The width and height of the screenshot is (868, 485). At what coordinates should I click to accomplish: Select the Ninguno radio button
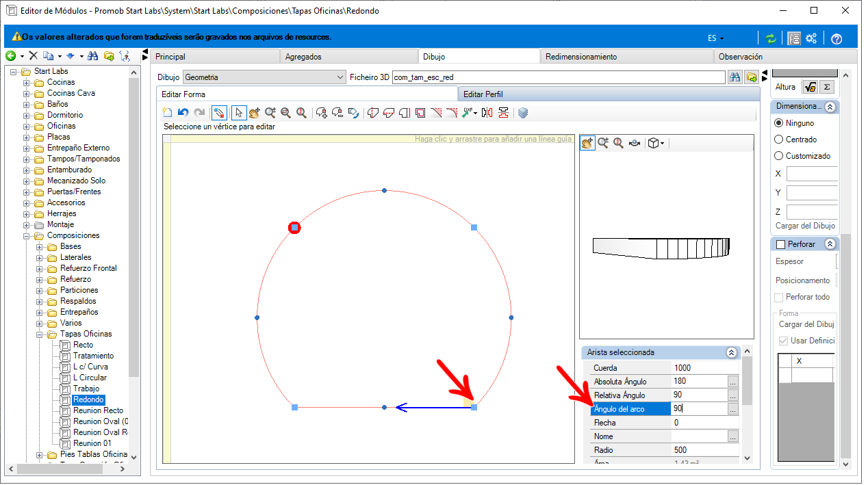click(778, 123)
